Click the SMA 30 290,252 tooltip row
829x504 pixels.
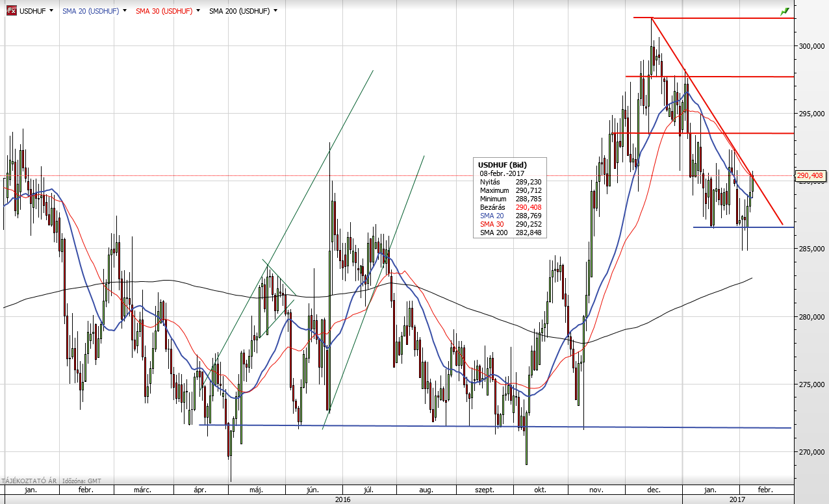511,224
